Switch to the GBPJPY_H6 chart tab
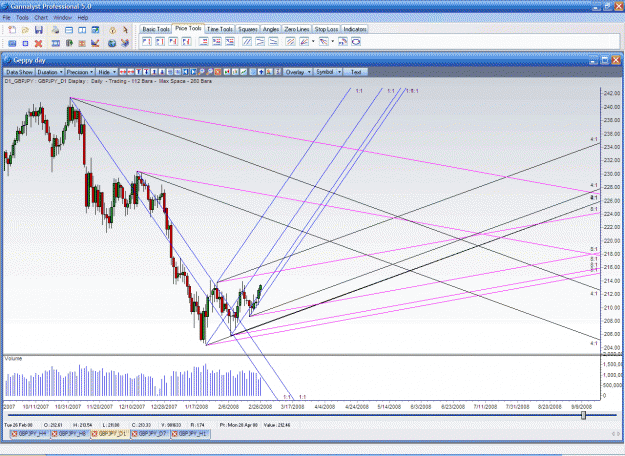This screenshot has width=625, height=456. coord(70,434)
